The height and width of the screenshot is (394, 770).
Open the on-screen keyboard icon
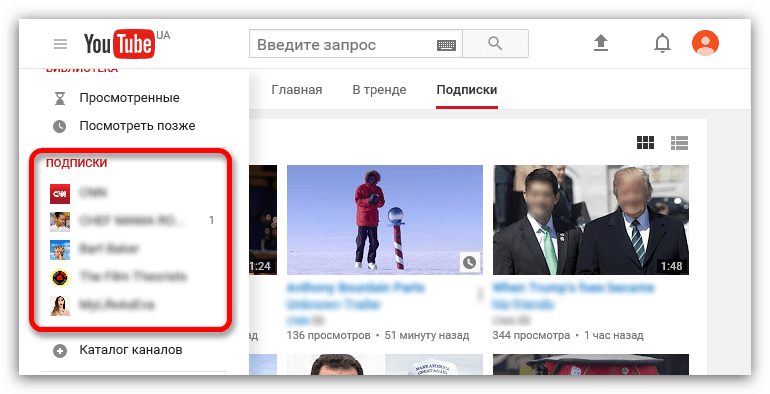coord(446,45)
